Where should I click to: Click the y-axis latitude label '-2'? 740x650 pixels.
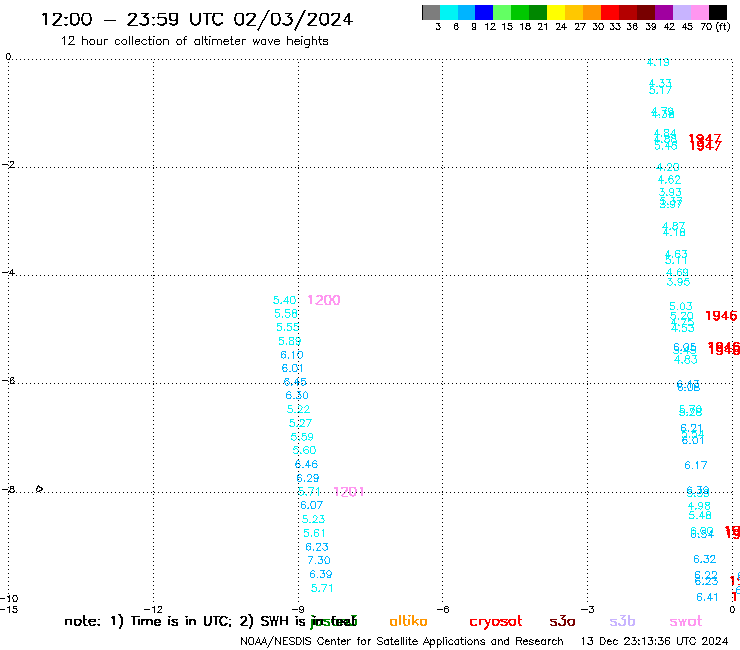click(8, 165)
